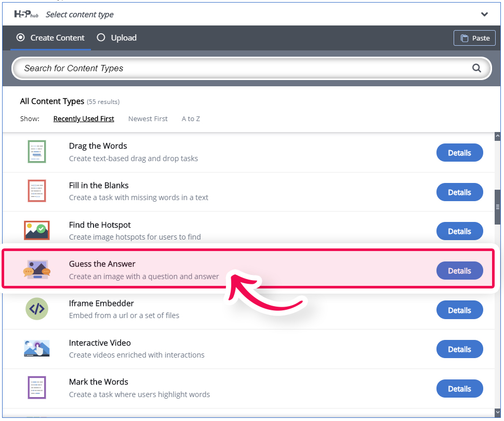Select Mark the Words title
The width and height of the screenshot is (504, 421).
(98, 382)
